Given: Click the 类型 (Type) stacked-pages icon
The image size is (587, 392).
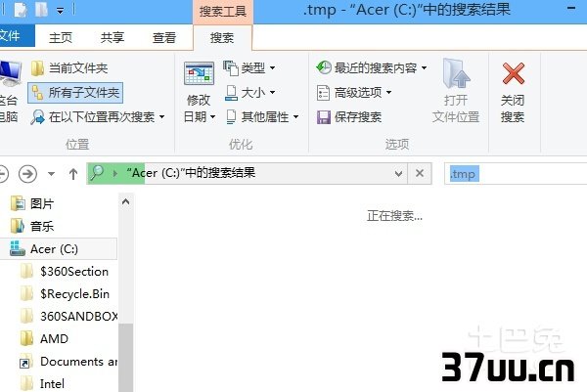Looking at the screenshot, I should (x=231, y=68).
